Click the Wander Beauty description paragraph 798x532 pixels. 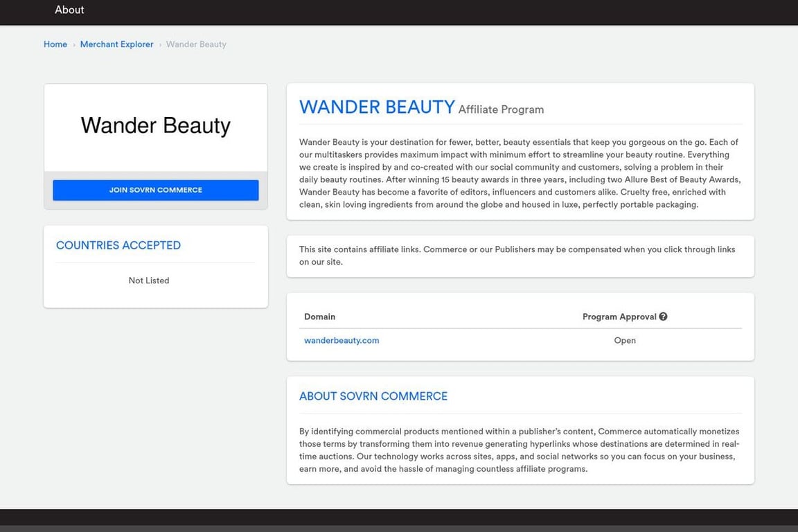click(x=520, y=173)
